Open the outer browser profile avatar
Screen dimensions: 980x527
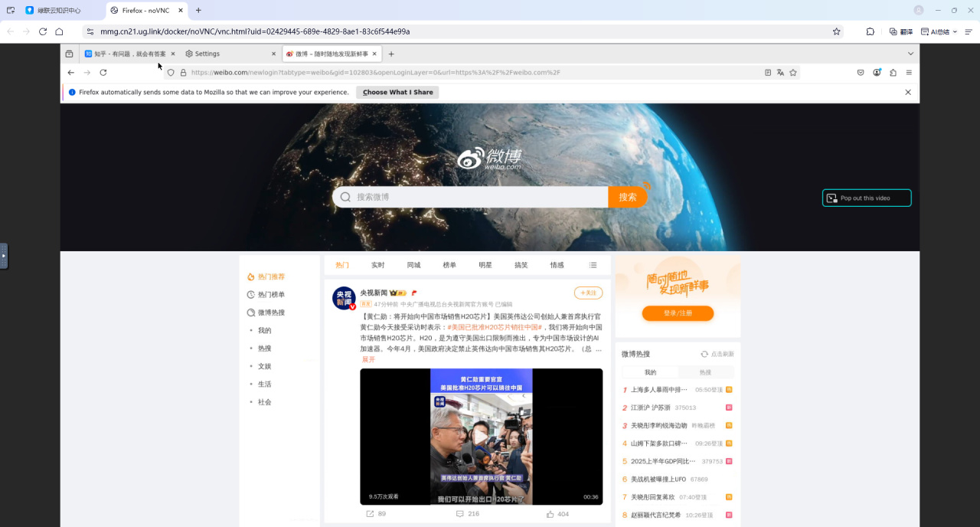(919, 10)
